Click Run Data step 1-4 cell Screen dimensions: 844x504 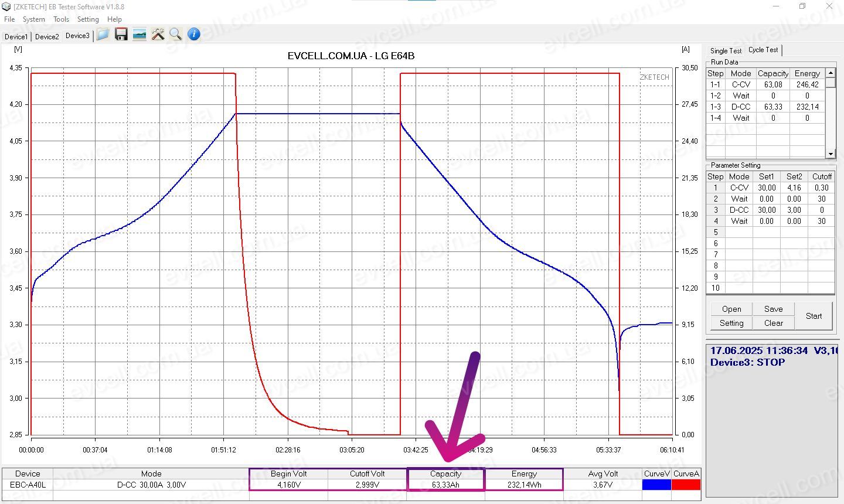pos(716,118)
